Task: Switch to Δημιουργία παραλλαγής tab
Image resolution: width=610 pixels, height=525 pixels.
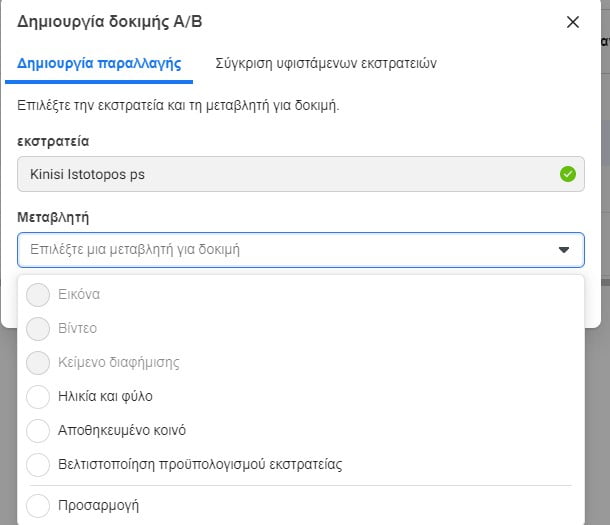Action: [x=99, y=63]
